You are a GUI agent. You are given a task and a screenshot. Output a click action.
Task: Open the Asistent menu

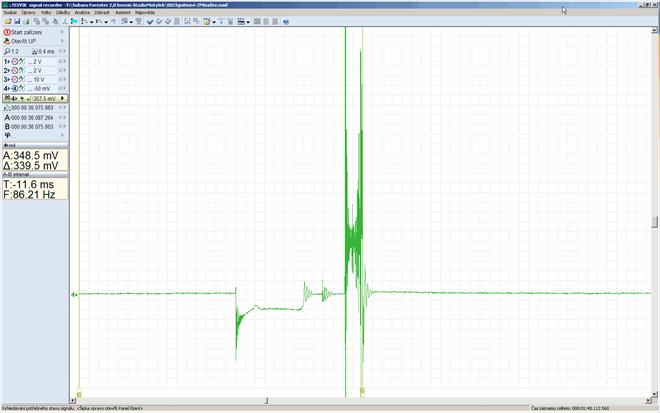click(123, 13)
